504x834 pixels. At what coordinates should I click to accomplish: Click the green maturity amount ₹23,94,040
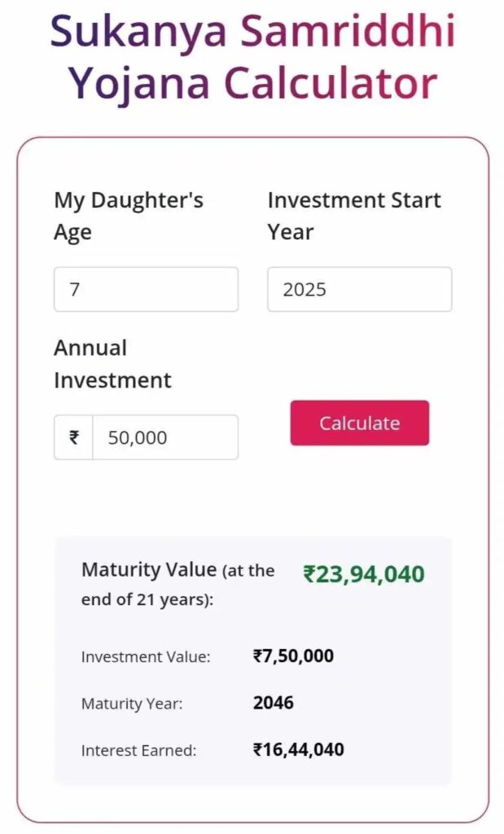pyautogui.click(x=364, y=574)
